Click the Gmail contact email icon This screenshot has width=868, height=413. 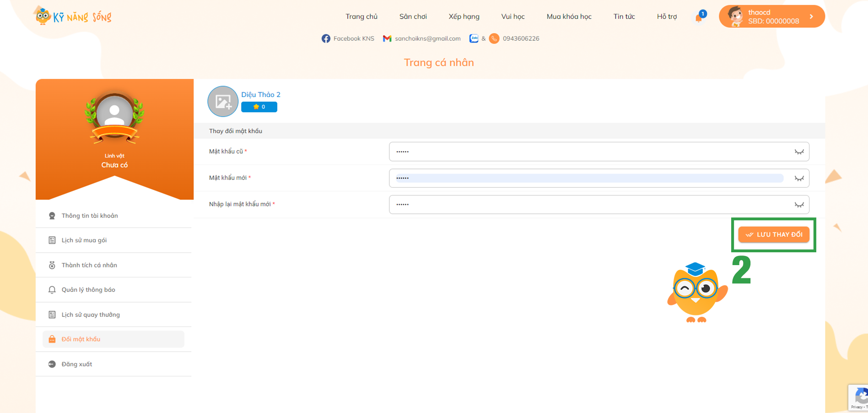click(x=387, y=38)
